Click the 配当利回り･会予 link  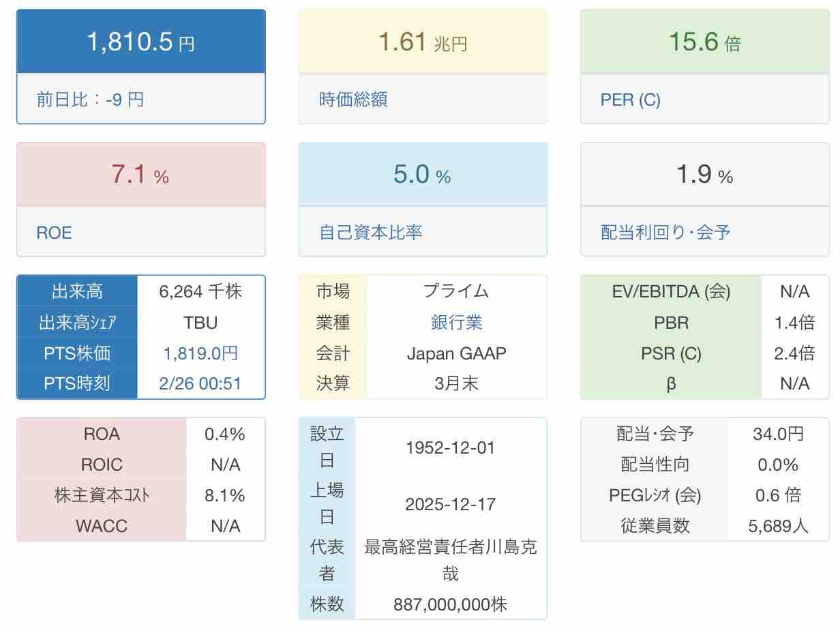point(665,233)
